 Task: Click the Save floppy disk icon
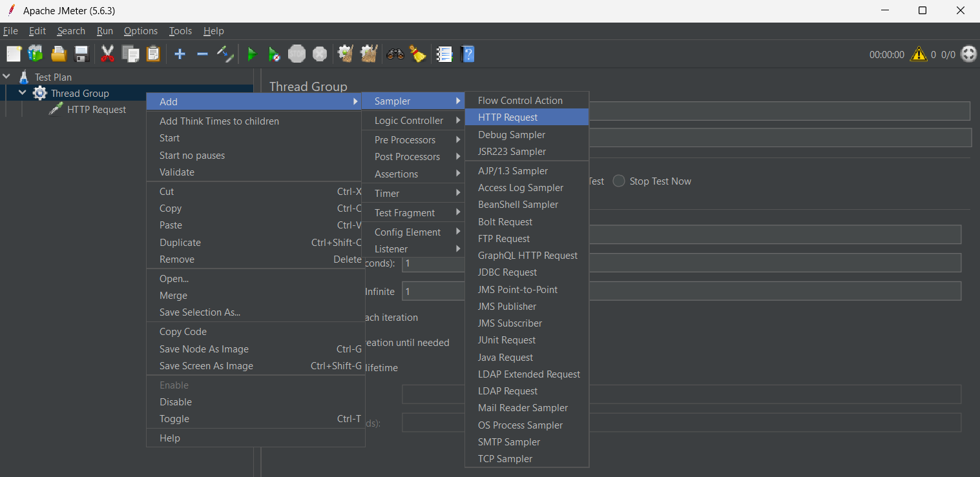81,54
